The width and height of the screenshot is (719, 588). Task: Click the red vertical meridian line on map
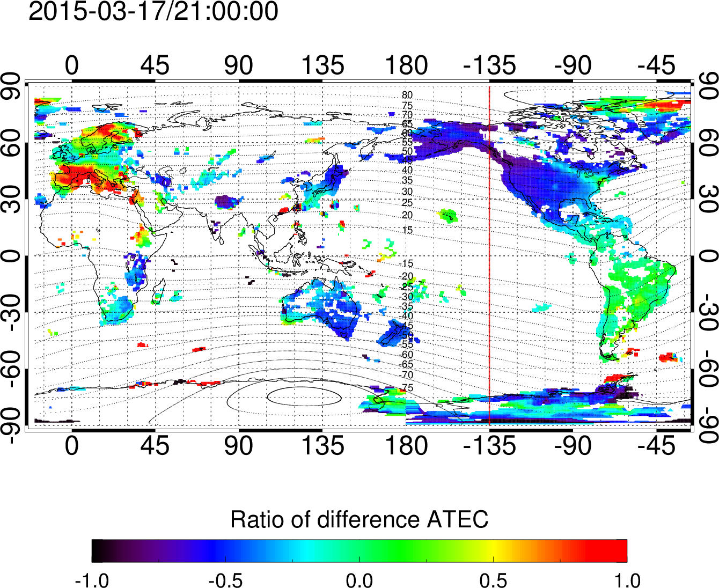[489, 255]
